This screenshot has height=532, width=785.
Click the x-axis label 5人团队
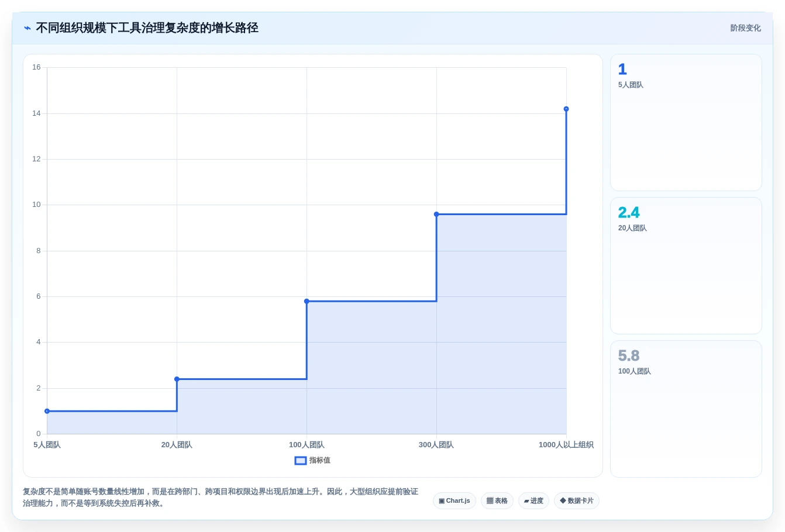(x=47, y=445)
